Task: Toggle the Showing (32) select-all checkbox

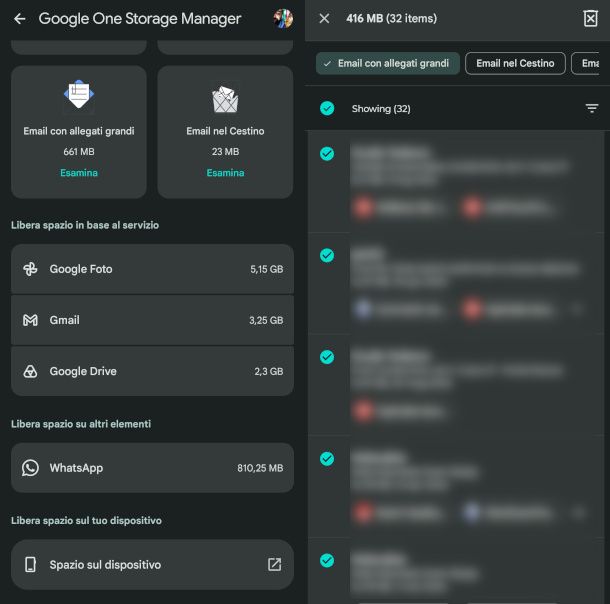Action: (x=327, y=108)
